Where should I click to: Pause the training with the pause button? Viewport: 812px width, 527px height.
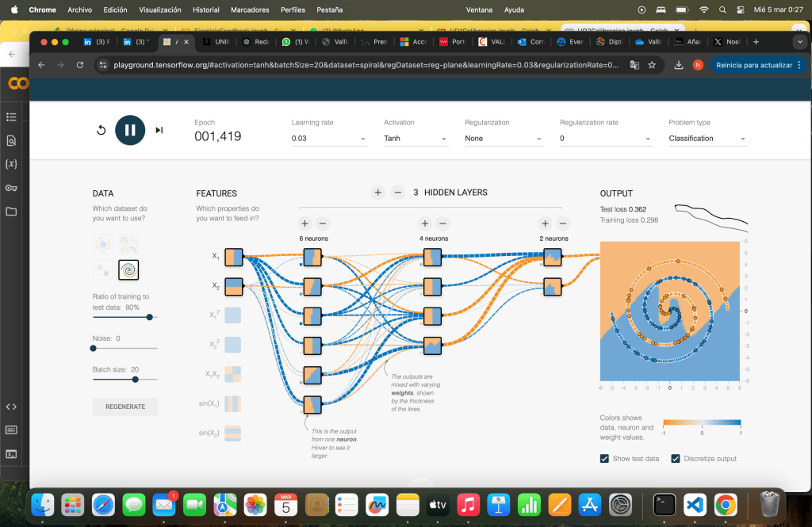pyautogui.click(x=130, y=130)
